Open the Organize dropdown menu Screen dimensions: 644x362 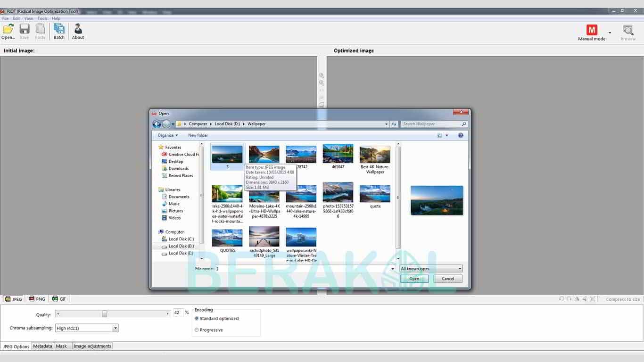tap(168, 135)
